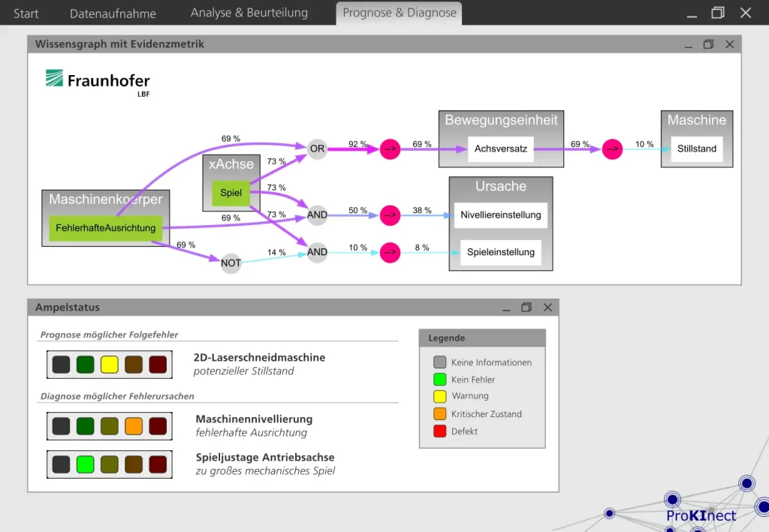This screenshot has height=532, width=769.
Task: Click the pink arrow node before Stillstand
Action: pos(612,149)
